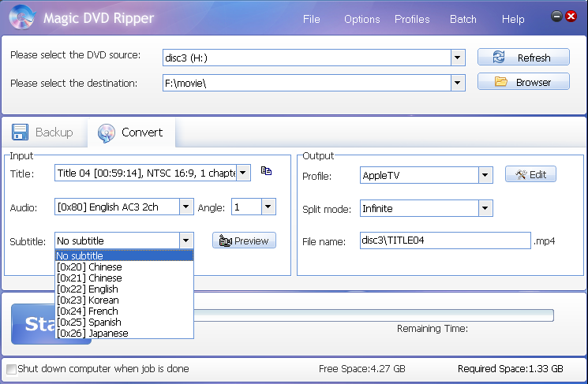
Task: Select [0x26] Japanese subtitle
Action: (x=124, y=333)
